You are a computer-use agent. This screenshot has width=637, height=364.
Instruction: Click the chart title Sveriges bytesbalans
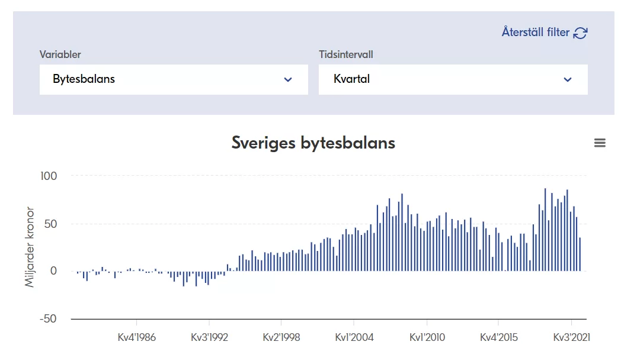313,143
